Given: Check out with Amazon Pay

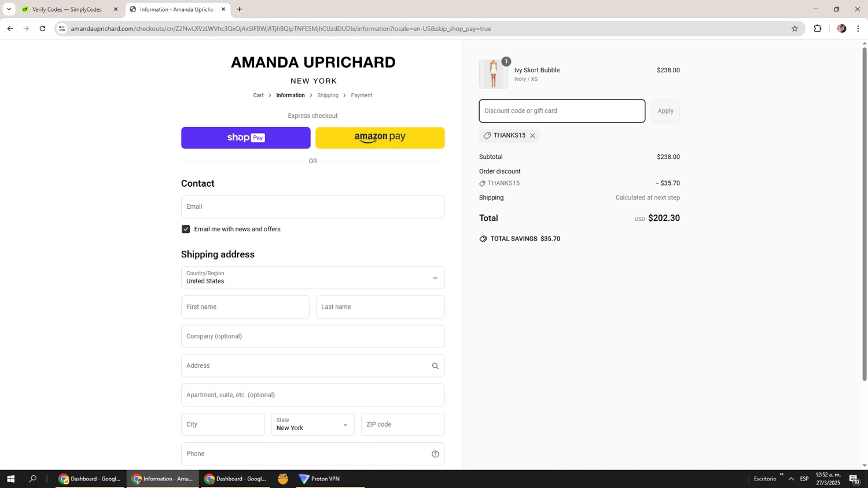Looking at the screenshot, I should (x=380, y=138).
